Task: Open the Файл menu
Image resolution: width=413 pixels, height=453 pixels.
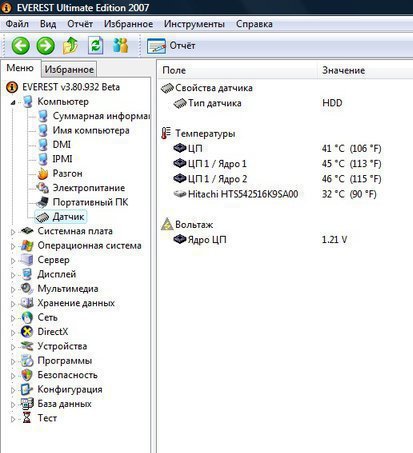Action: (x=17, y=24)
